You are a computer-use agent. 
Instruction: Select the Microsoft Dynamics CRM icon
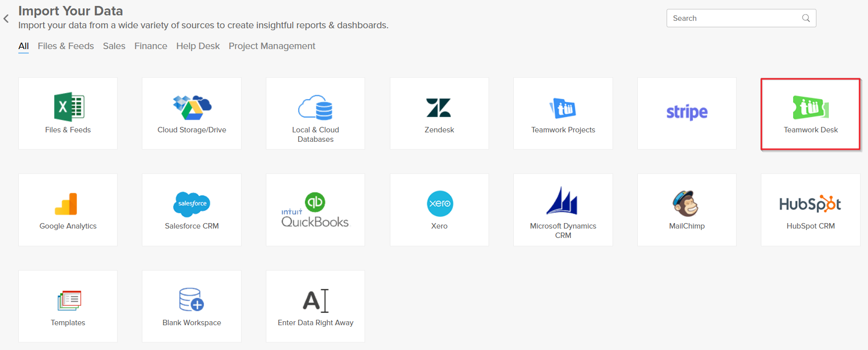pyautogui.click(x=562, y=201)
